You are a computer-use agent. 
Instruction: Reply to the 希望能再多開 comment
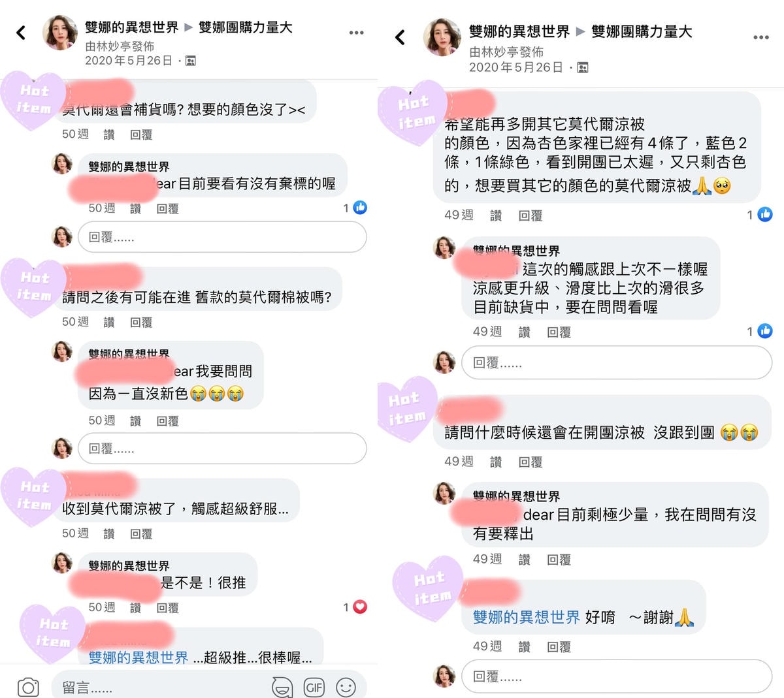(x=531, y=215)
